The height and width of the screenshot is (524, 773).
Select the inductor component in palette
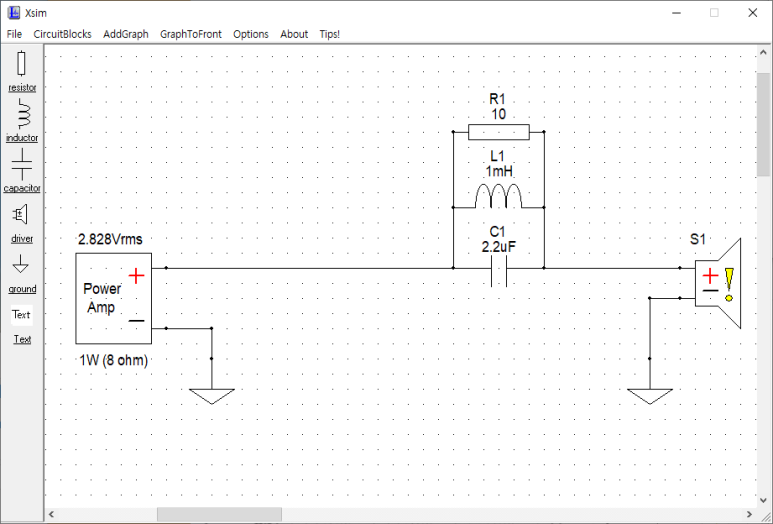coord(22,120)
